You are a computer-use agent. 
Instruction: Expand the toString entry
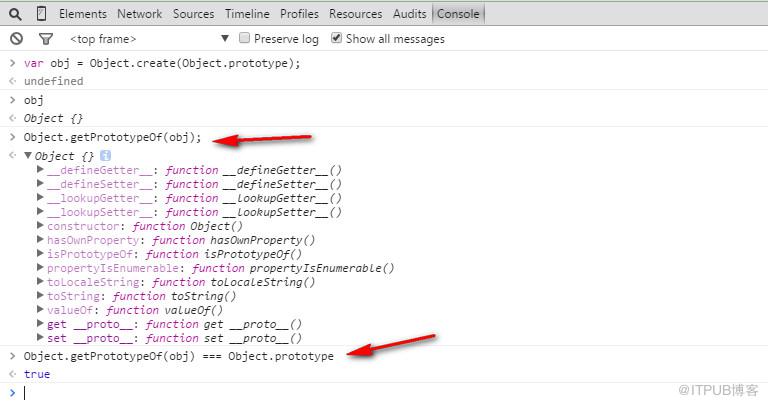(x=41, y=296)
